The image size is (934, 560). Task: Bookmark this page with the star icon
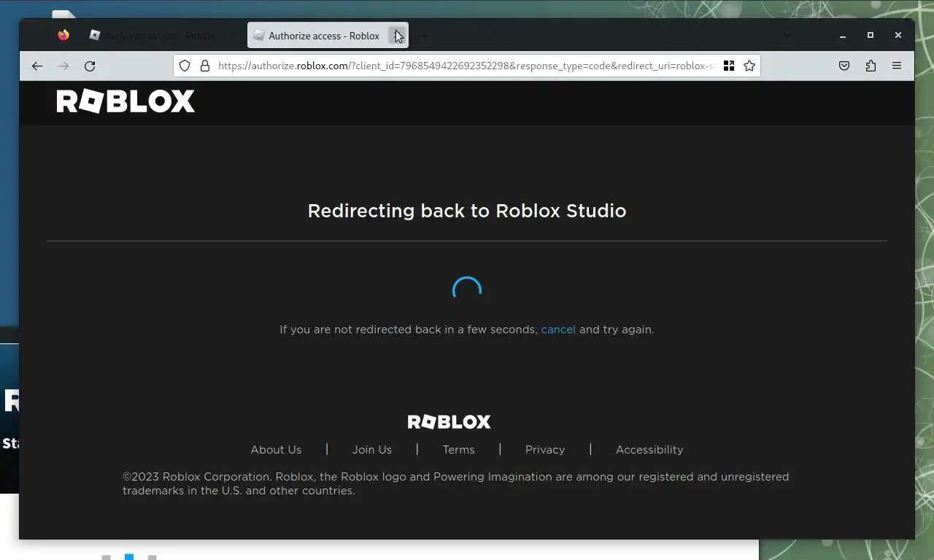coord(749,66)
